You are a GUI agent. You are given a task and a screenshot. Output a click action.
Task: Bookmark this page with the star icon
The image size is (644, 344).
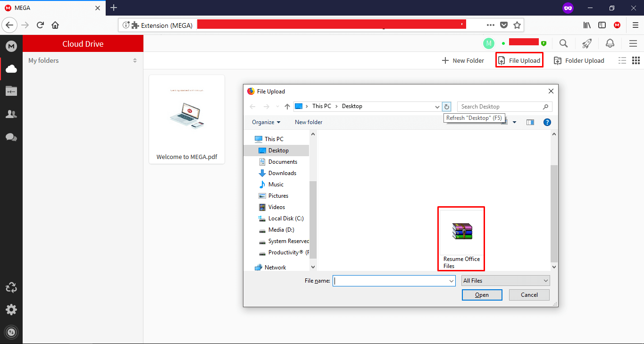(517, 25)
